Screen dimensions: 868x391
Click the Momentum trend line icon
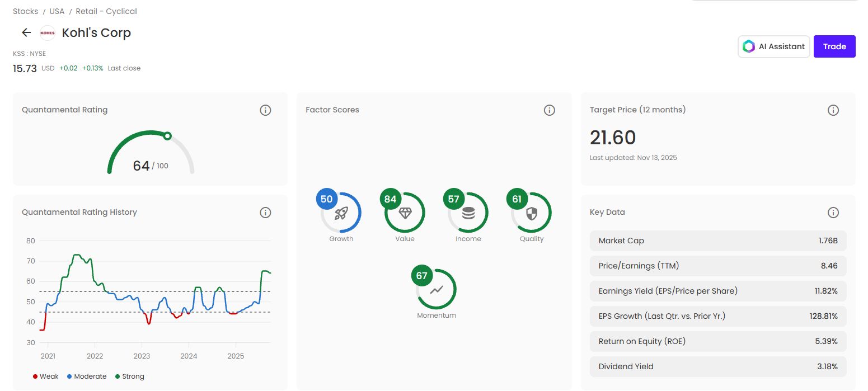click(437, 290)
